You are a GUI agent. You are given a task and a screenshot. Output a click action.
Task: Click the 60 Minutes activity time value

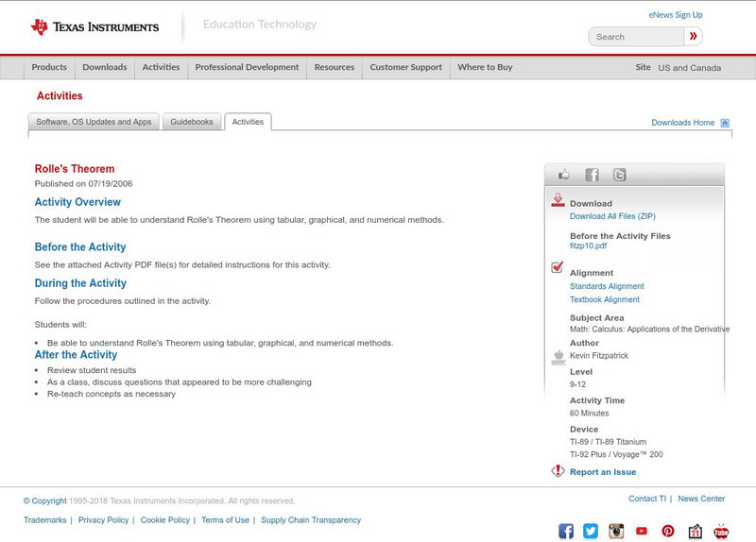tap(589, 414)
